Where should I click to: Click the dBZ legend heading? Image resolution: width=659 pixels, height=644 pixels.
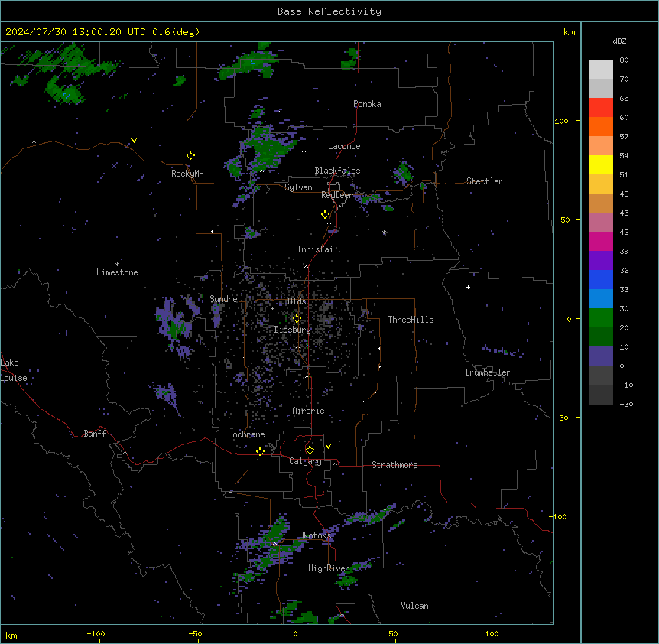(x=619, y=41)
